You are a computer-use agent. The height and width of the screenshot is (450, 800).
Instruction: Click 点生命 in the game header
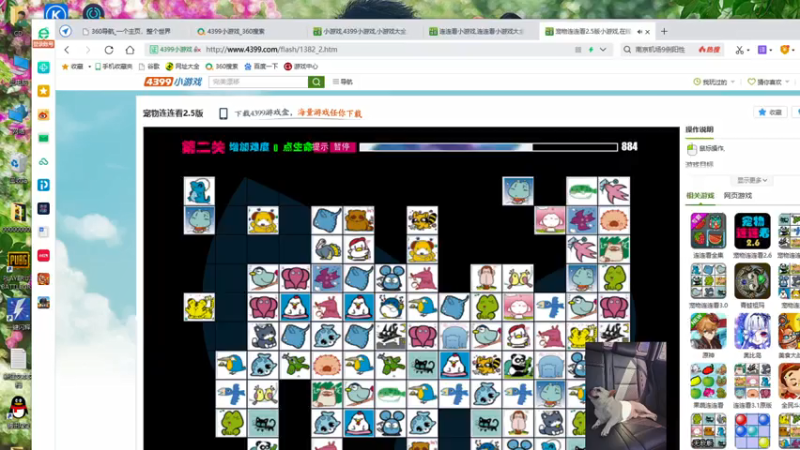tap(297, 147)
